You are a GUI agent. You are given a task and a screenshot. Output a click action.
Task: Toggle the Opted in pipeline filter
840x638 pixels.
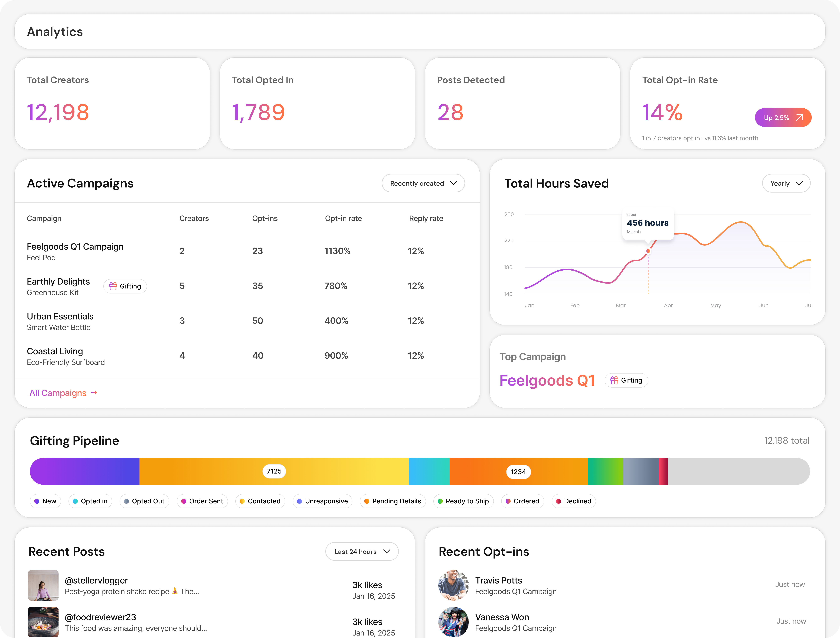pos(90,501)
